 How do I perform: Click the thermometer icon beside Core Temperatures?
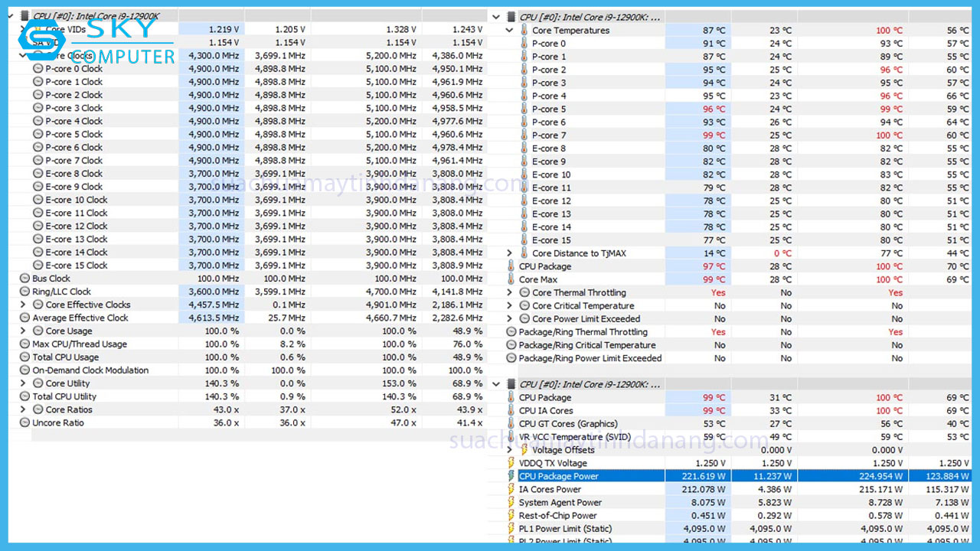point(524,30)
